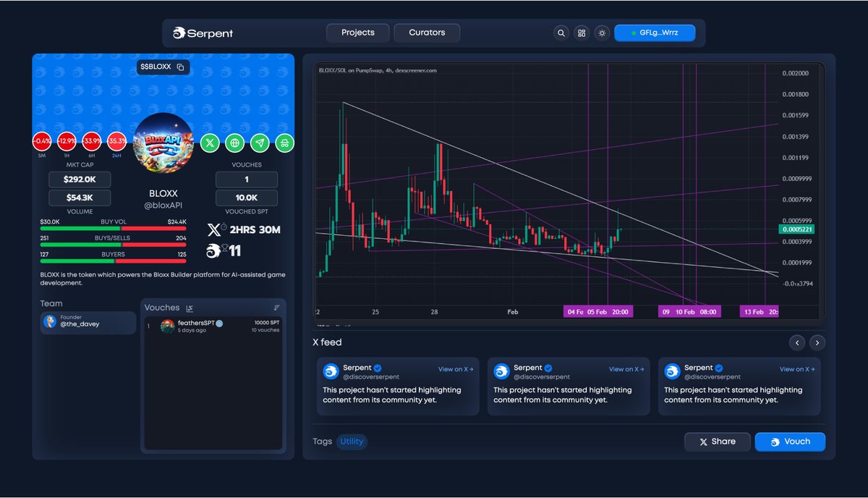Go to previous X feed item
Viewport: 868px width, 498px height.
coord(796,343)
